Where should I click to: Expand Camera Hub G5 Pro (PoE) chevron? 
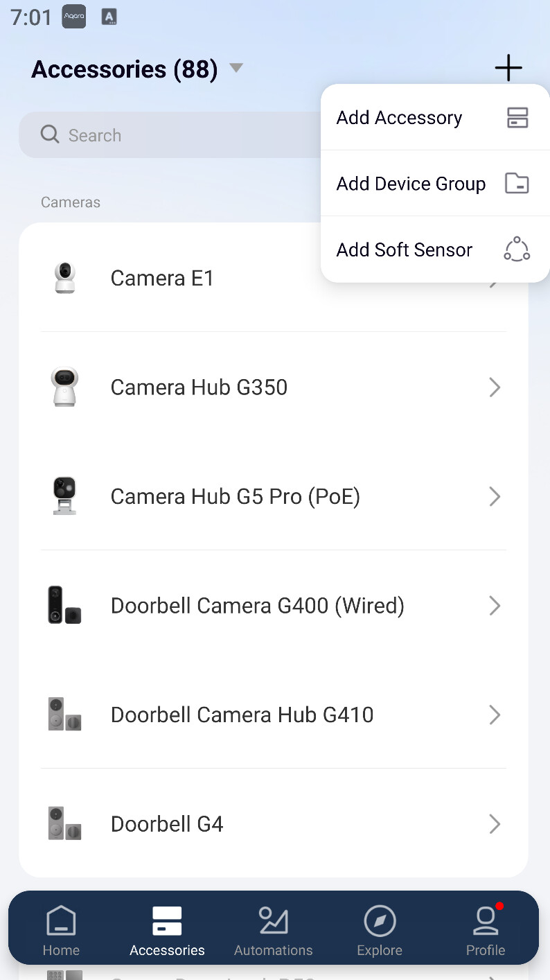(x=494, y=496)
